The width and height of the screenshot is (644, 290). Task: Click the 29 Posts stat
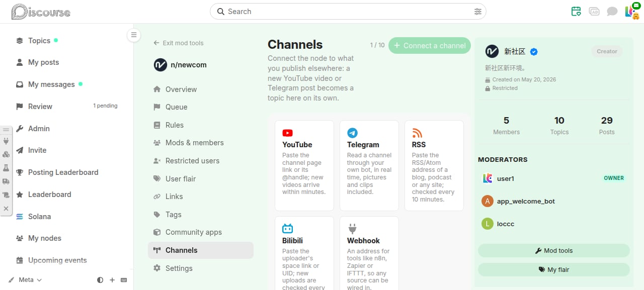coord(607,126)
